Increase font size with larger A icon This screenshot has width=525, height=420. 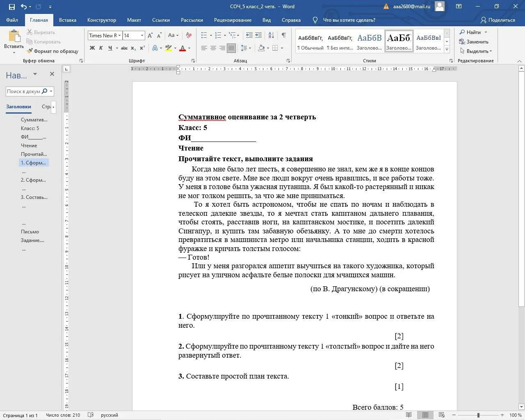pyautogui.click(x=151, y=35)
